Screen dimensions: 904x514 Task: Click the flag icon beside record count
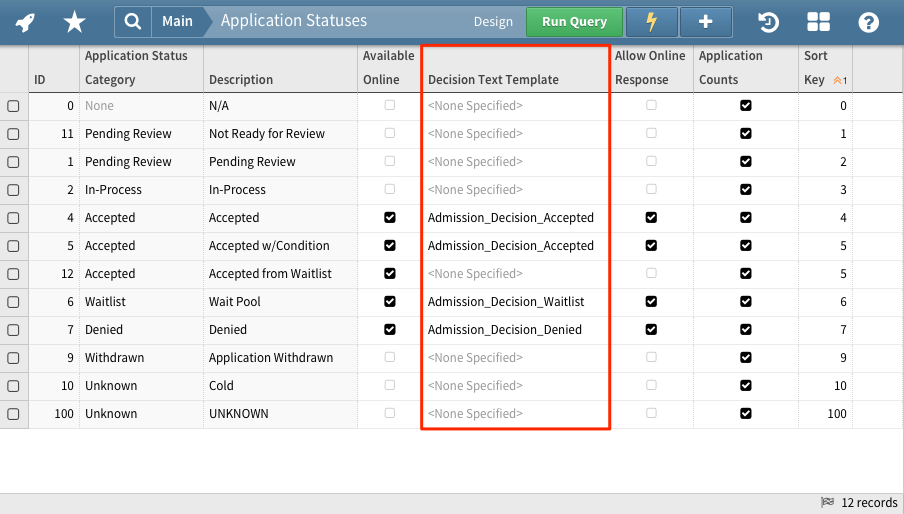(827, 502)
